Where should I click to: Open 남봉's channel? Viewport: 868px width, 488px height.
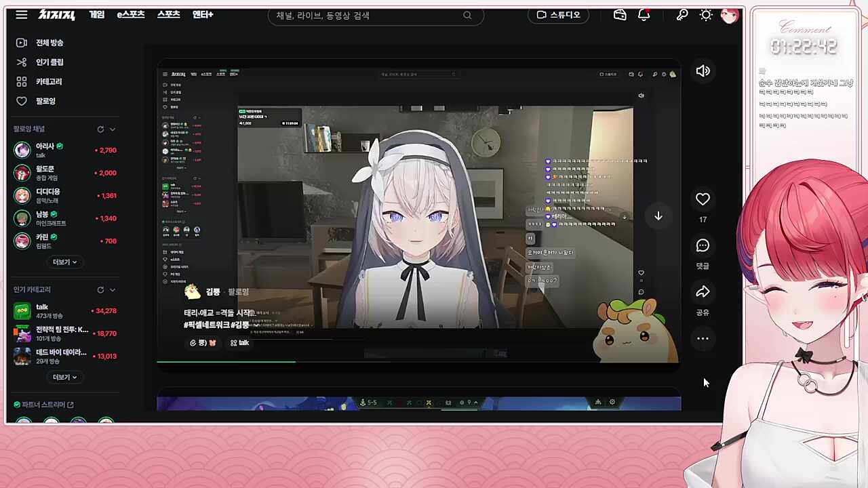click(65, 218)
